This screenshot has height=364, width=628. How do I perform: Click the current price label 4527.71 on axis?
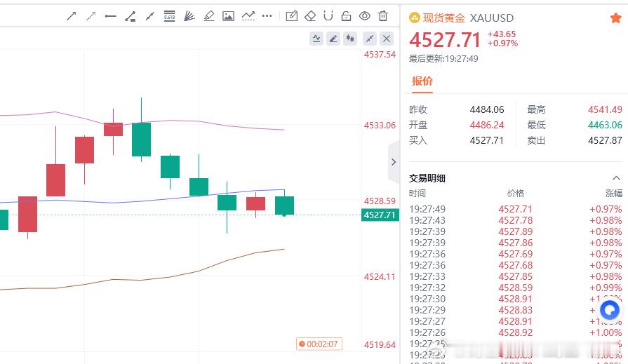(380, 215)
